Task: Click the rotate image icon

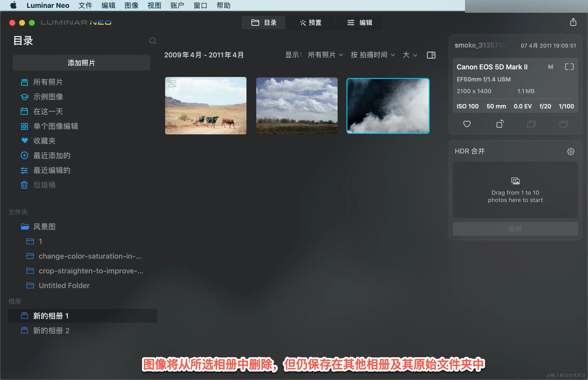Action: click(x=500, y=124)
